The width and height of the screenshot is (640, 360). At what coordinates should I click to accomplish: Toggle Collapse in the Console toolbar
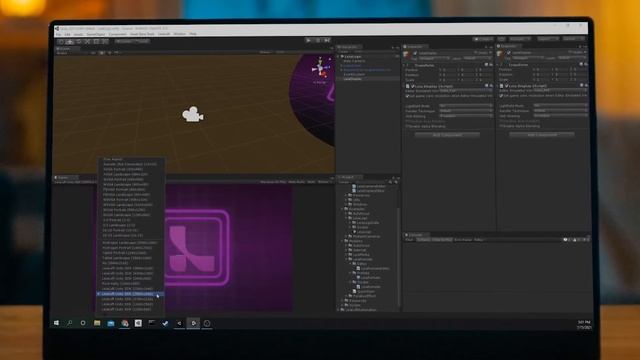click(x=423, y=240)
